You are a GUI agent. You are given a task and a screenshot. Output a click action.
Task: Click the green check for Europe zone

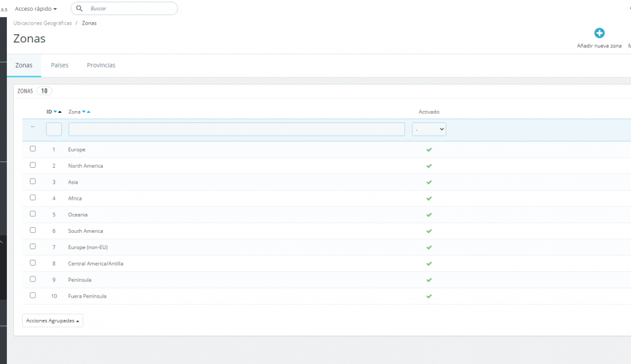tap(429, 150)
